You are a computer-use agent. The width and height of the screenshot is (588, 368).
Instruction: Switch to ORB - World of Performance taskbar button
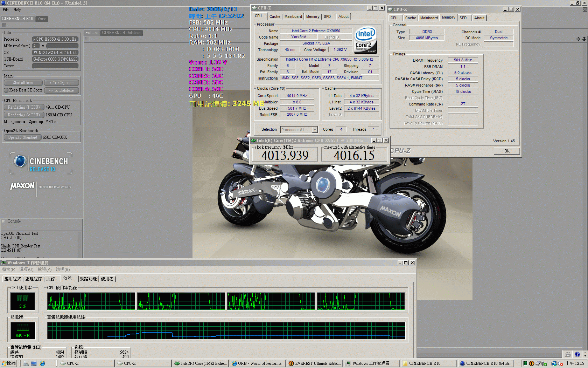258,363
